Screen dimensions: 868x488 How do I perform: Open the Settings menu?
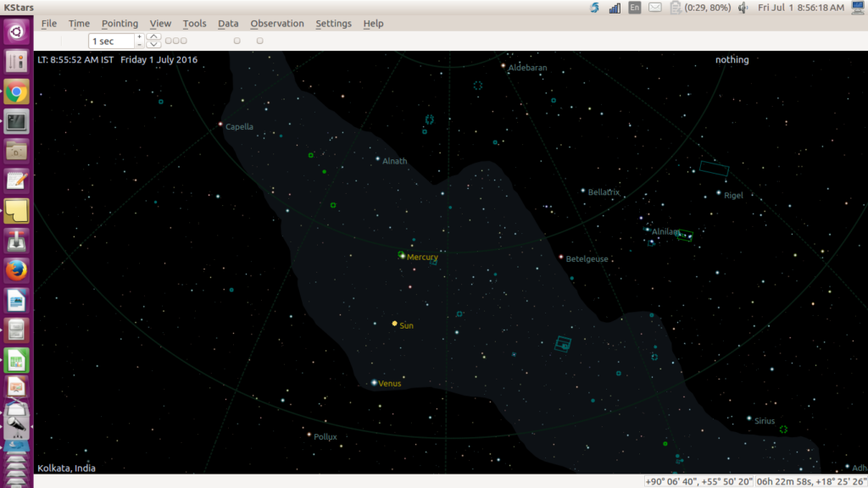(x=333, y=23)
